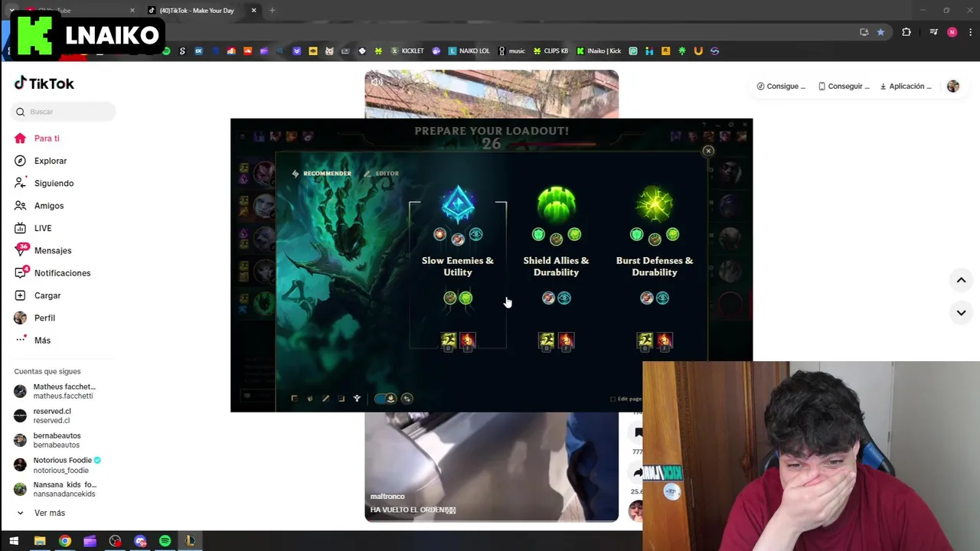Click the Burst Defenses keystone icon
Image resolution: width=980 pixels, height=551 pixels.
(x=655, y=205)
